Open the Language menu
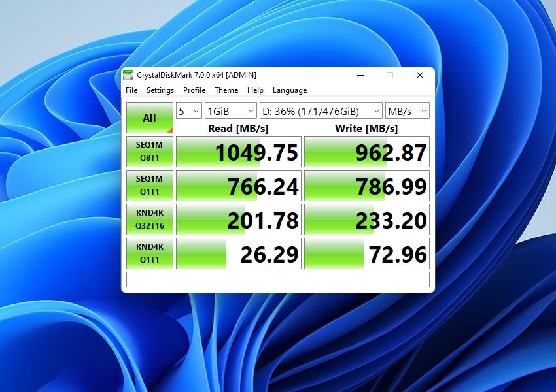The image size is (556, 392). [x=290, y=90]
